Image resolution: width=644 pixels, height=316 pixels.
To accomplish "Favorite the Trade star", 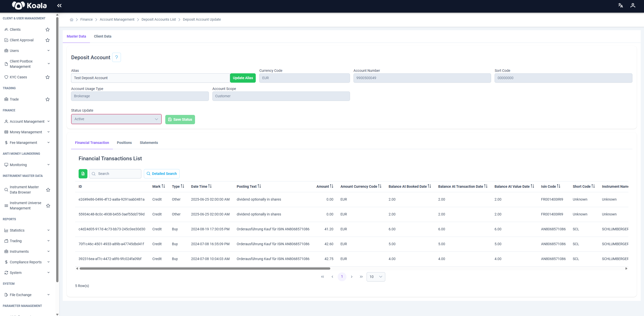I will pos(47,99).
